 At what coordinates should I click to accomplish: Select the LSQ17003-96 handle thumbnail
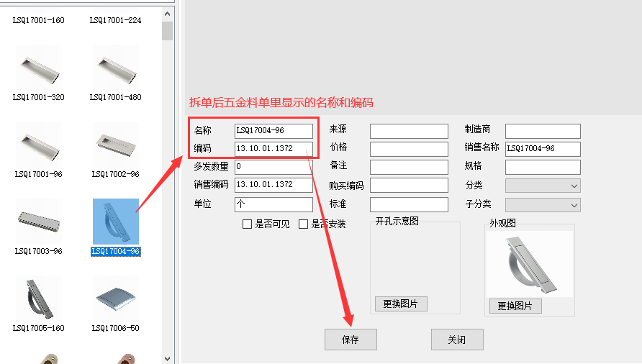click(38, 221)
